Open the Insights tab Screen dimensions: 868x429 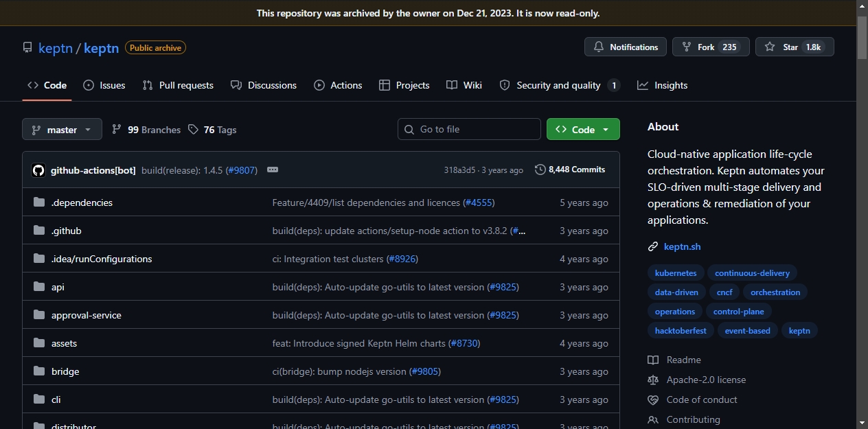[663, 85]
